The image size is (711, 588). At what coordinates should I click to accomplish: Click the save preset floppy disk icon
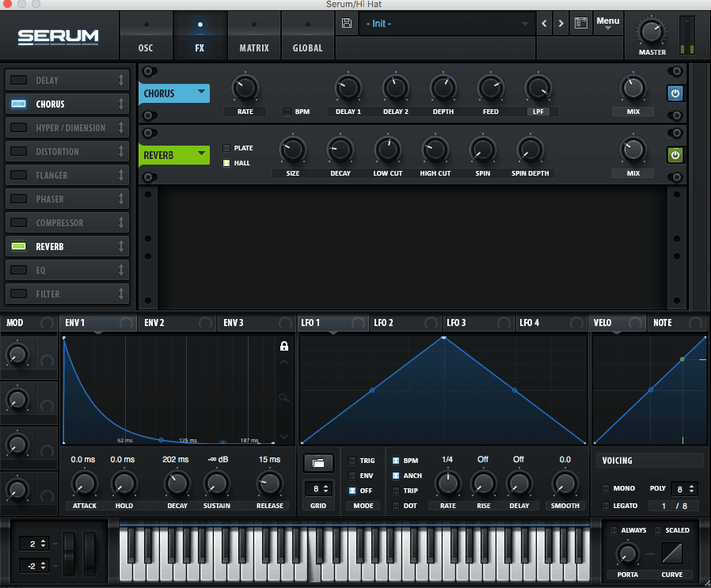pyautogui.click(x=347, y=23)
